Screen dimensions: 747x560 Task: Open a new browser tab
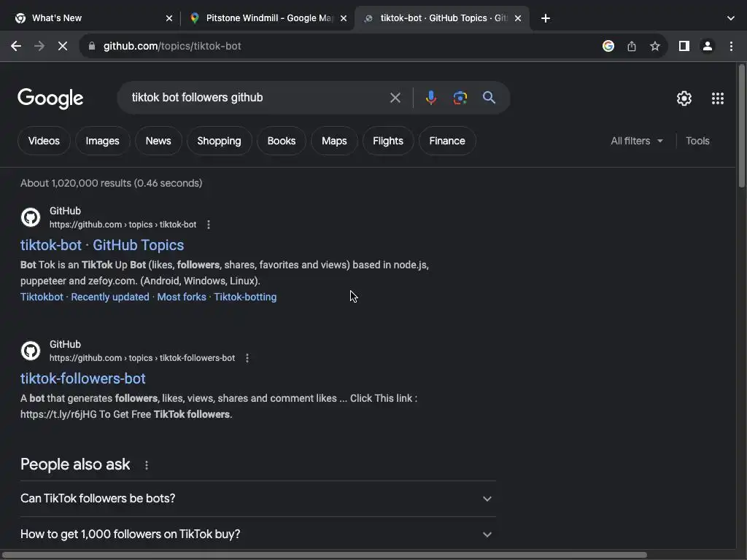pos(546,18)
